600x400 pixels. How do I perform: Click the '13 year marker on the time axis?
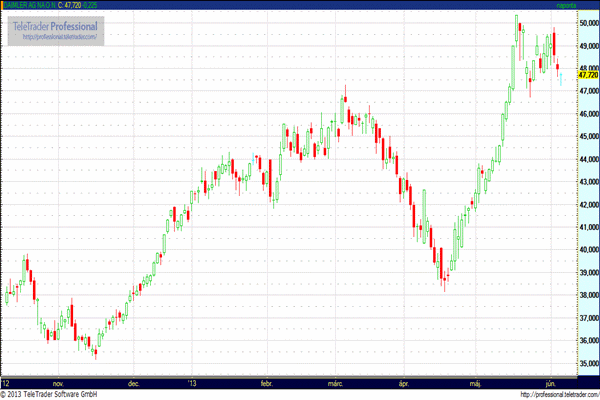(x=194, y=382)
